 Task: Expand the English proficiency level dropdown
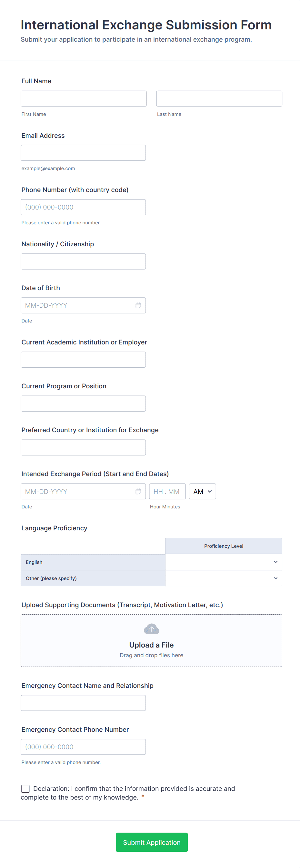223,562
